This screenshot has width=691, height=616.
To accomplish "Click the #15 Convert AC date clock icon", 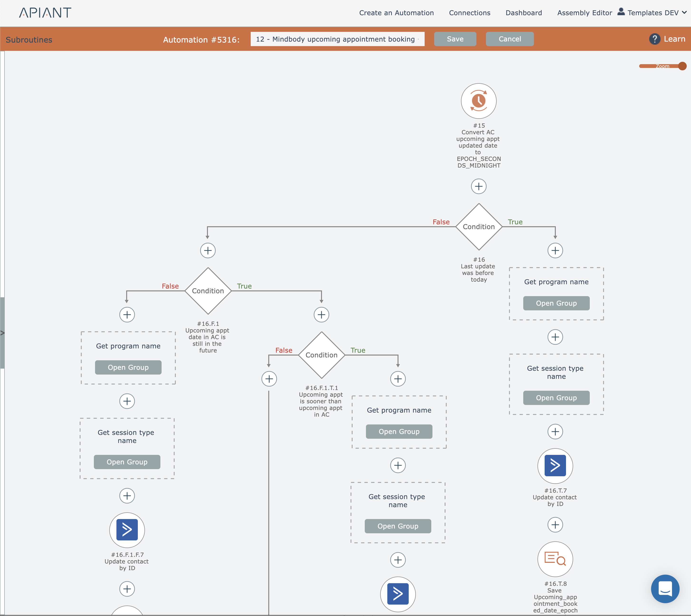I will click(479, 101).
